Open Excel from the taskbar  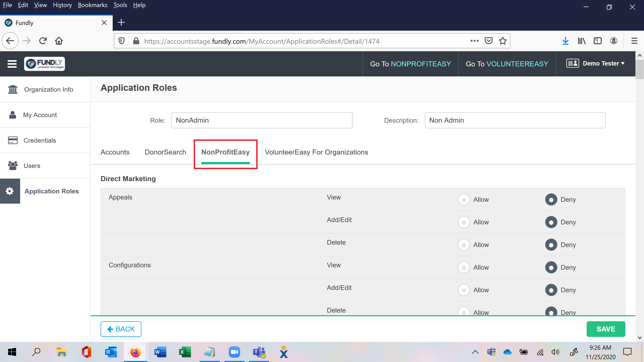click(185, 352)
